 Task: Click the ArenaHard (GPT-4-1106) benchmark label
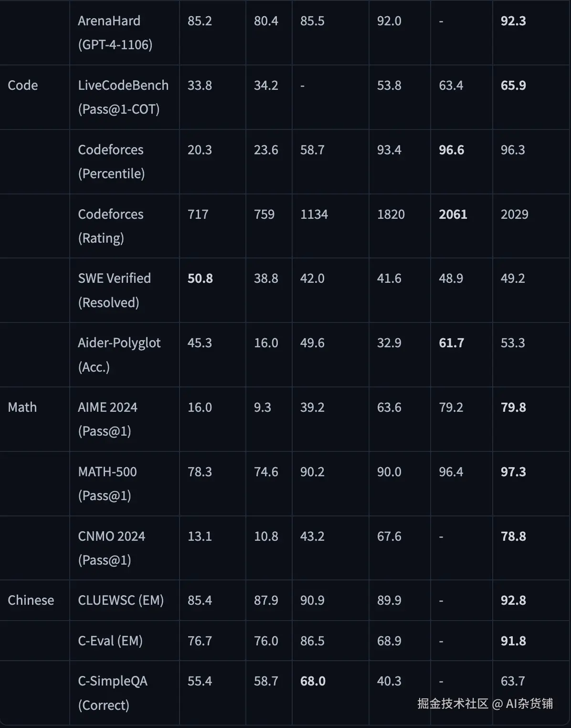[x=115, y=33]
